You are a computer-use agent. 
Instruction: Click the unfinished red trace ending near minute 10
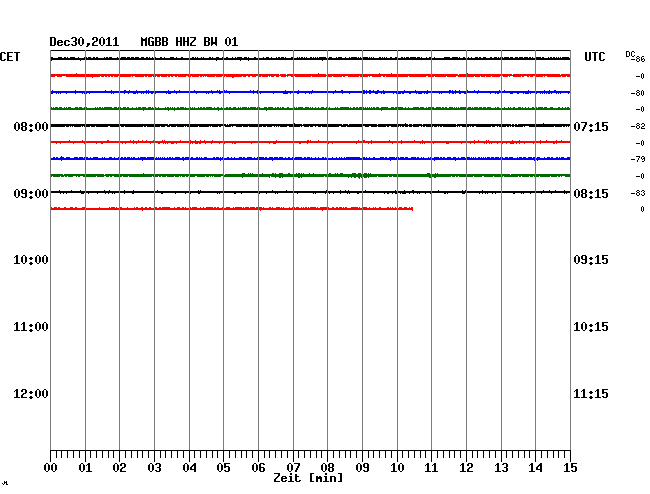pyautogui.click(x=232, y=208)
